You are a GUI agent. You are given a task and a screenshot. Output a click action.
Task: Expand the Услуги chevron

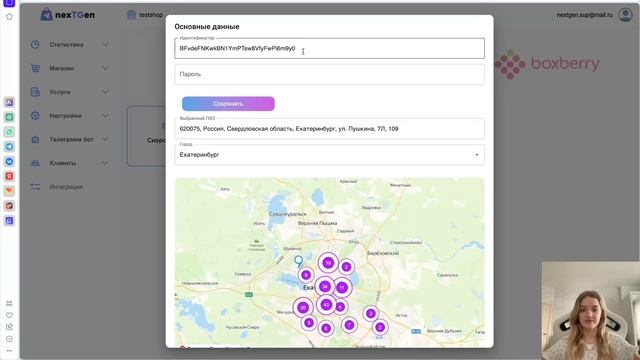105,92
